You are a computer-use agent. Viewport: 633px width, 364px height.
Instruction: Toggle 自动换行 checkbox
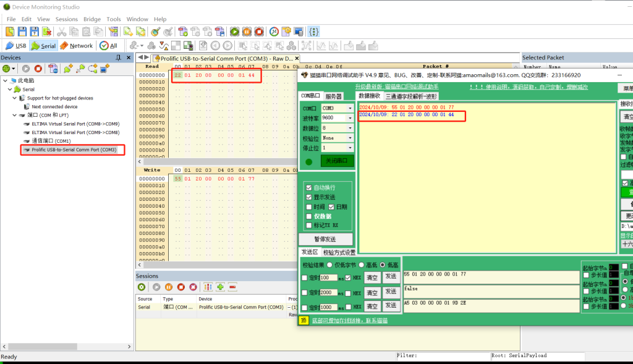[x=309, y=188]
